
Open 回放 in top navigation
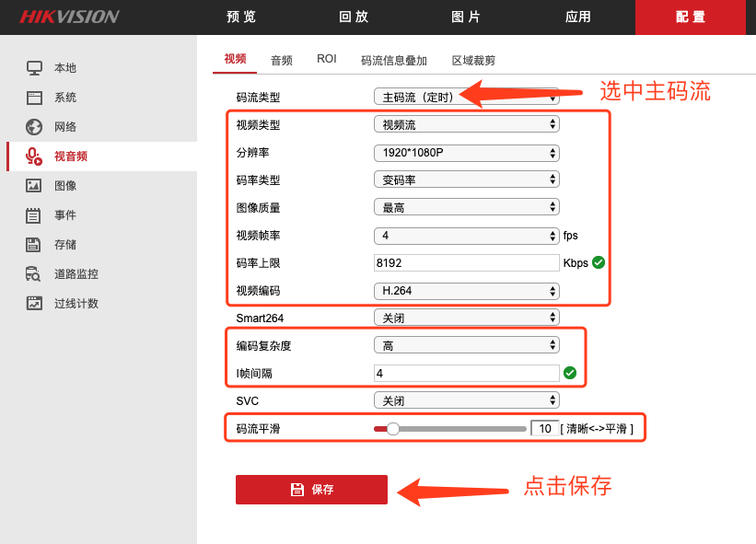coord(354,17)
